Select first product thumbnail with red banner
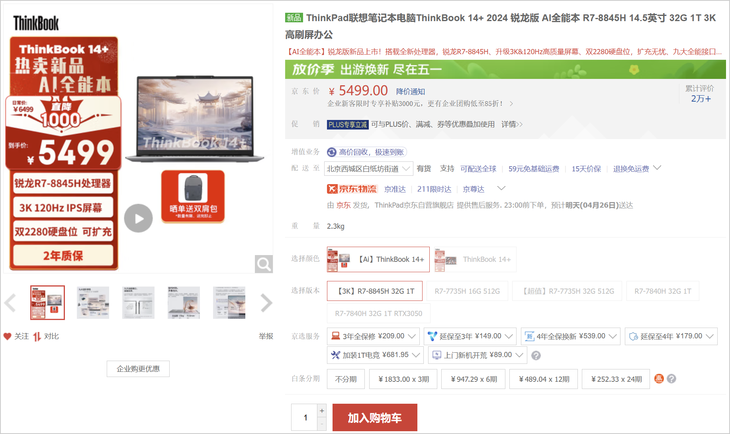Viewport: 730px width, 434px height. (47, 303)
